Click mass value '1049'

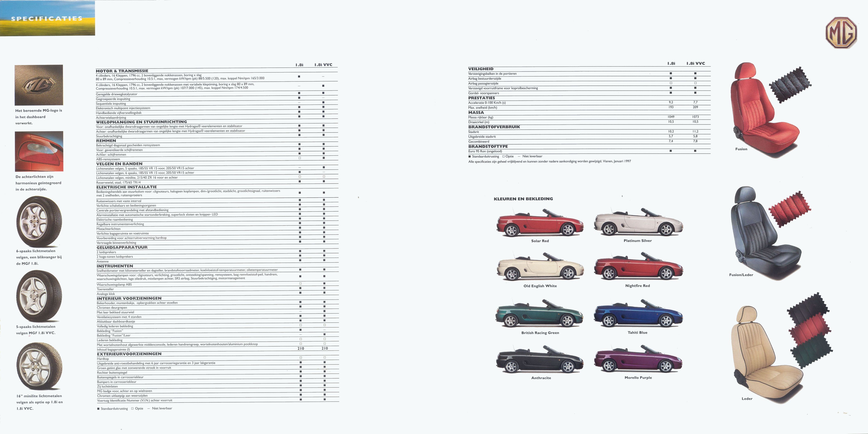[671, 117]
